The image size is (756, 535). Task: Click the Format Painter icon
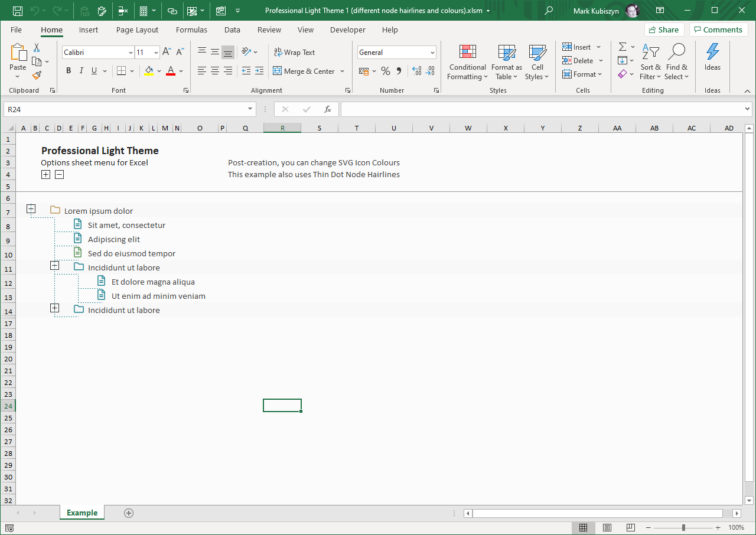[37, 76]
